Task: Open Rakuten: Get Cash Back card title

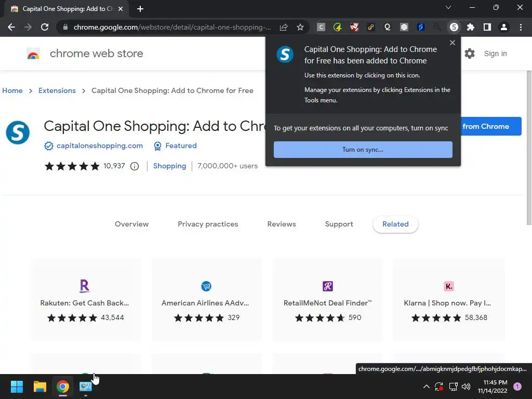Action: (x=85, y=303)
